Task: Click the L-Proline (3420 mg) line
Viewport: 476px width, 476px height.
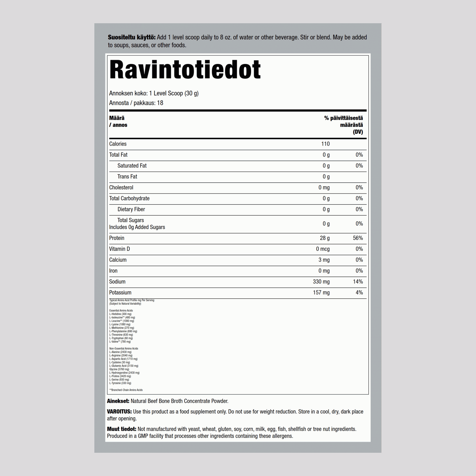Action: click(x=120, y=376)
